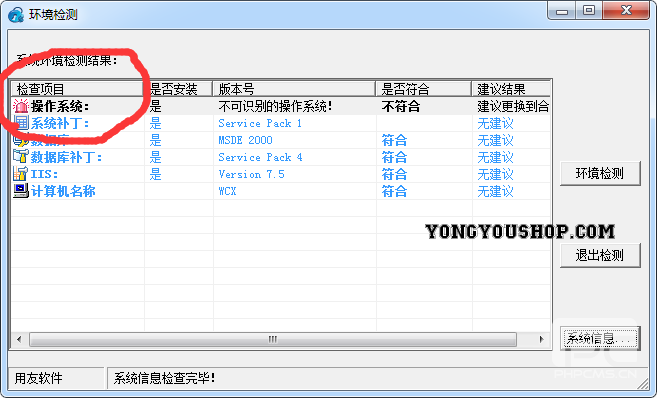Viewport: 657px width, 398px height.
Task: Click the 退出检测 button
Action: pyautogui.click(x=600, y=255)
